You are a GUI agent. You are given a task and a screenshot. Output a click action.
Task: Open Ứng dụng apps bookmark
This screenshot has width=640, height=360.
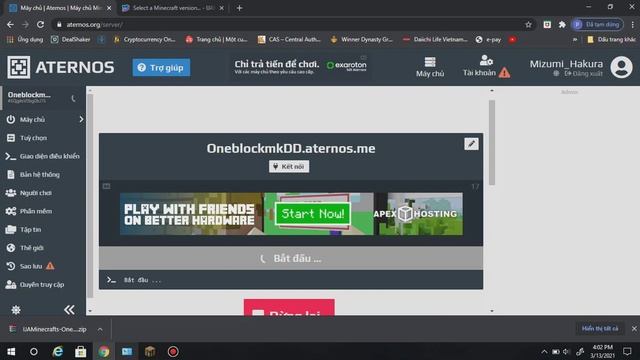pos(25,40)
